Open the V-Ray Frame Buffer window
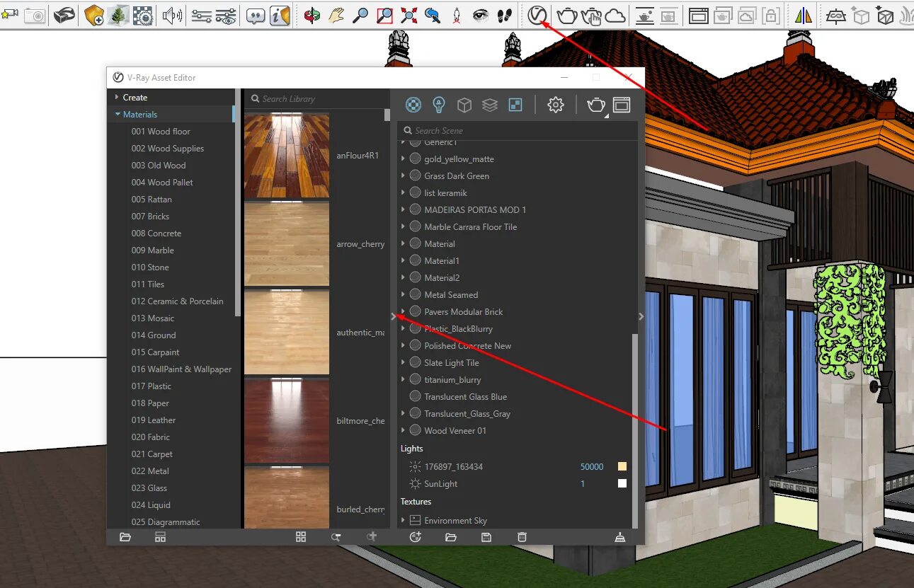The width and height of the screenshot is (914, 588). point(622,104)
